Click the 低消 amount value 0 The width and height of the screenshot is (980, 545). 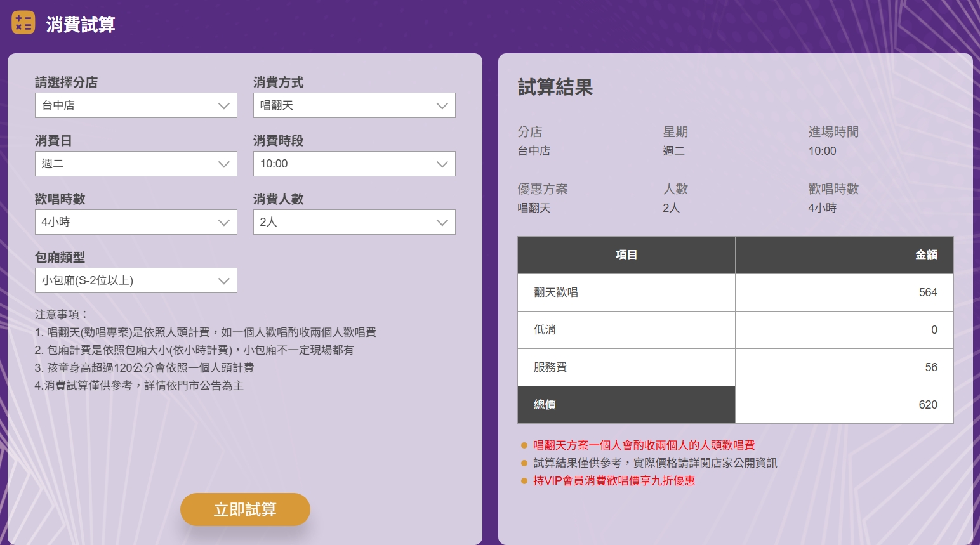coord(934,330)
